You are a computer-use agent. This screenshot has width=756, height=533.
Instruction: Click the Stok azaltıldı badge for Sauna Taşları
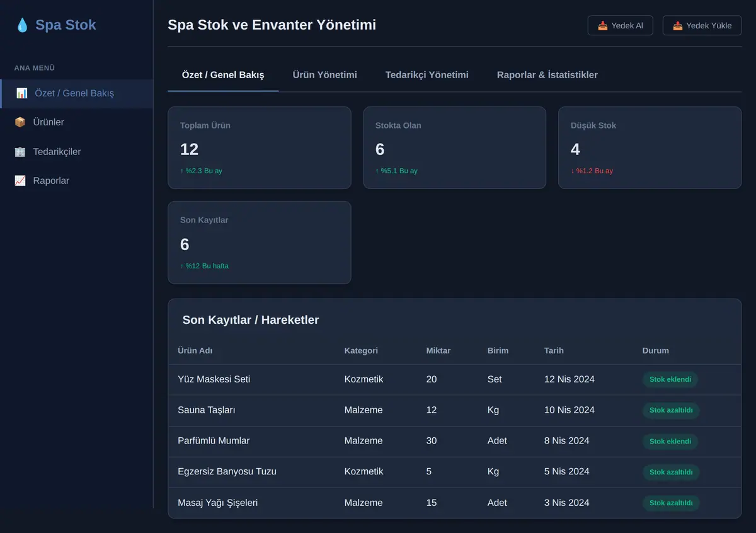tap(671, 410)
